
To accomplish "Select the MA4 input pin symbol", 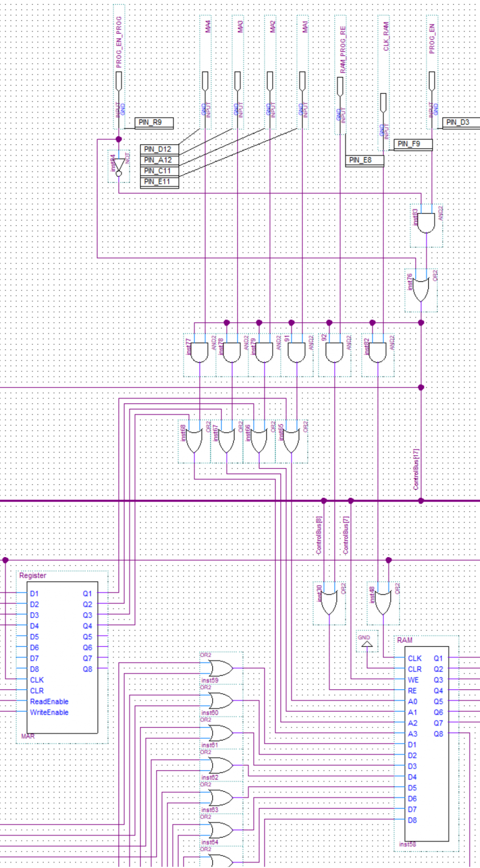I will click(205, 81).
